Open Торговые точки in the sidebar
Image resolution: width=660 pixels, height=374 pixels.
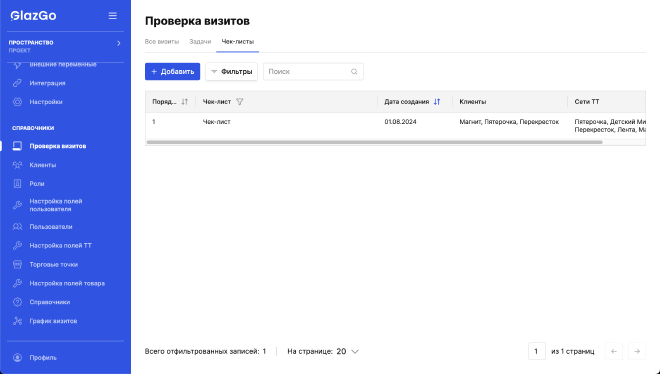[53, 264]
